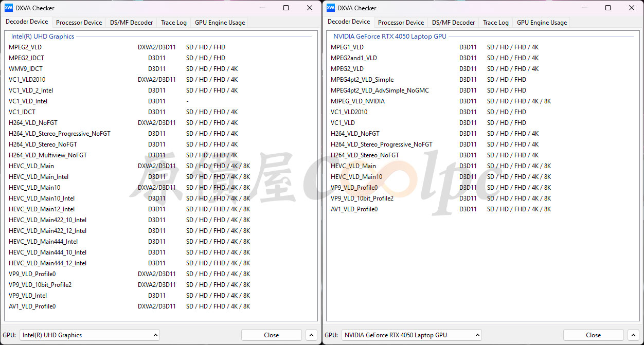The height and width of the screenshot is (345, 644).
Task: Switch to DS/MF Decoder tab in the NVIDIA window
Action: [453, 22]
